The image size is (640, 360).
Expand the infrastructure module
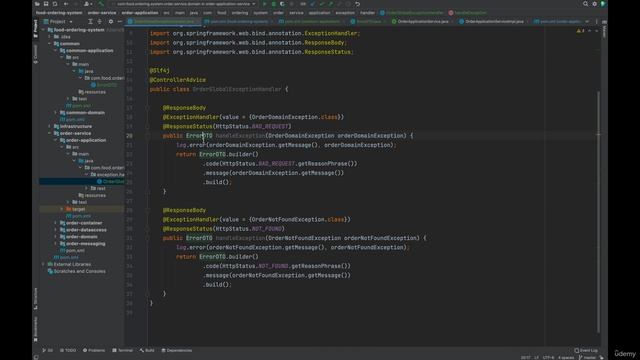pyautogui.click(x=50, y=127)
